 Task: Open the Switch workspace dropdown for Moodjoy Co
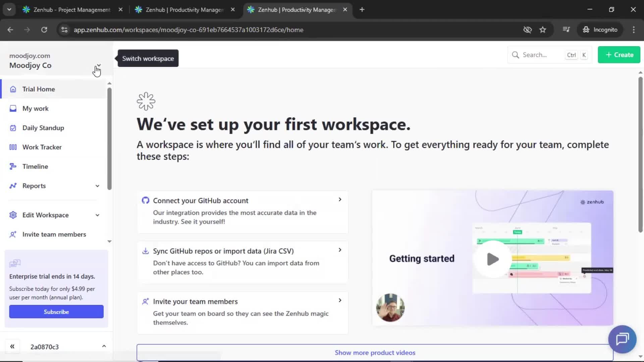[98, 65]
